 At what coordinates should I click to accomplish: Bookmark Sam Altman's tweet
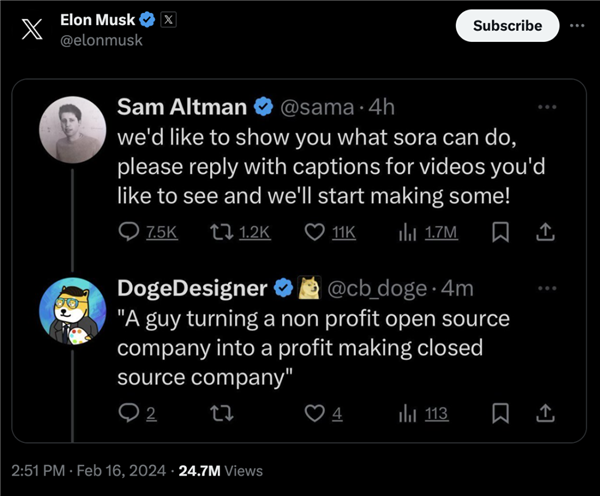point(503,232)
